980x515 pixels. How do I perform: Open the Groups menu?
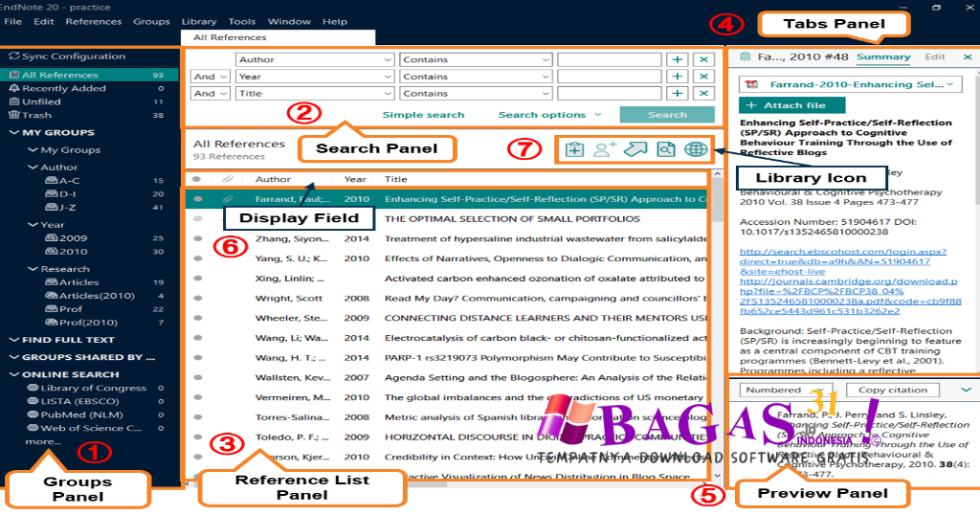point(151,21)
